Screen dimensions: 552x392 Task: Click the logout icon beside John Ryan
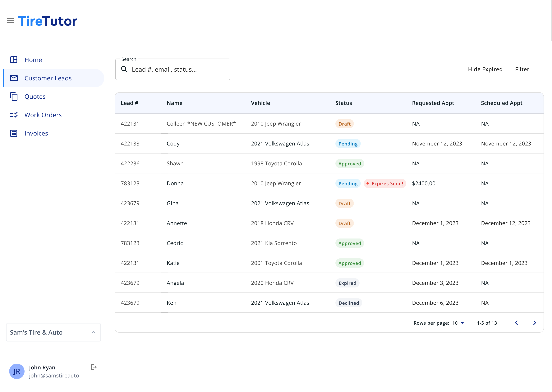click(94, 367)
